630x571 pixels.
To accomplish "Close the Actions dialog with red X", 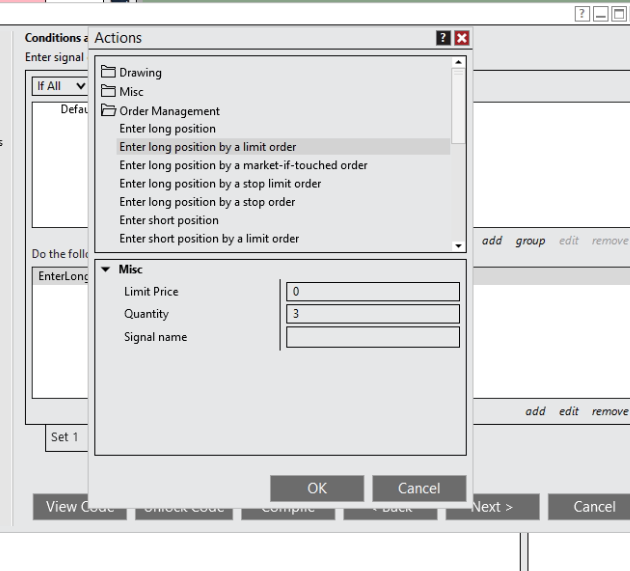I will (462, 38).
